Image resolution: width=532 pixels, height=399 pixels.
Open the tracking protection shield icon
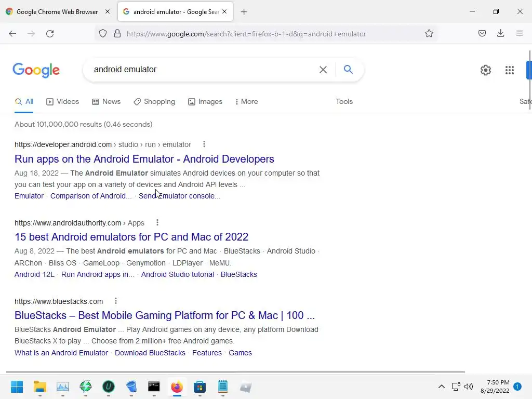tap(103, 34)
